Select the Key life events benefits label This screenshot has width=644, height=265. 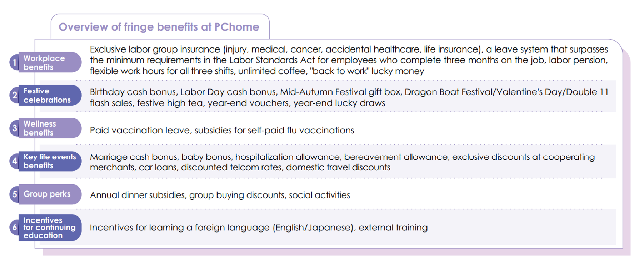(x=50, y=161)
